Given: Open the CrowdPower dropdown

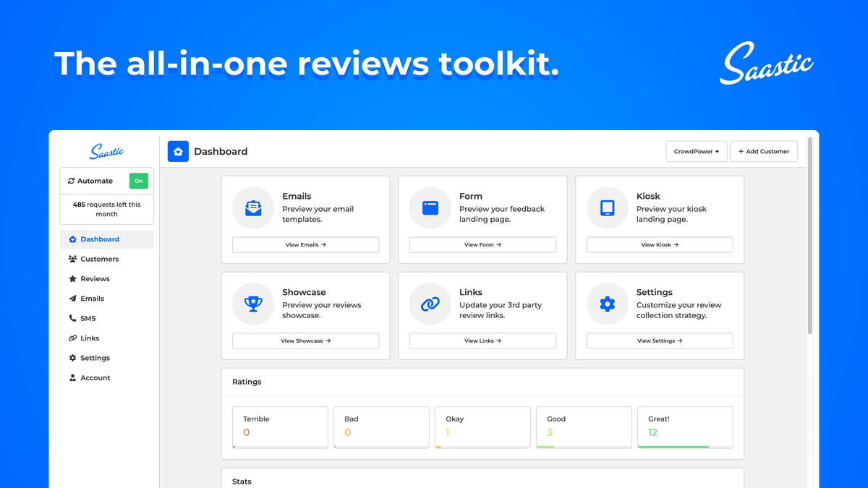Looking at the screenshot, I should [696, 151].
